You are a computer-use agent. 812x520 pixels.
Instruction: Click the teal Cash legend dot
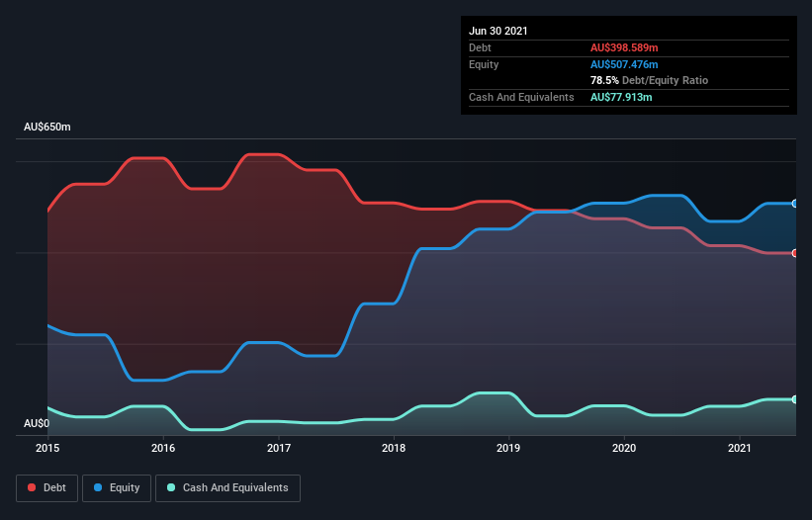(171, 487)
